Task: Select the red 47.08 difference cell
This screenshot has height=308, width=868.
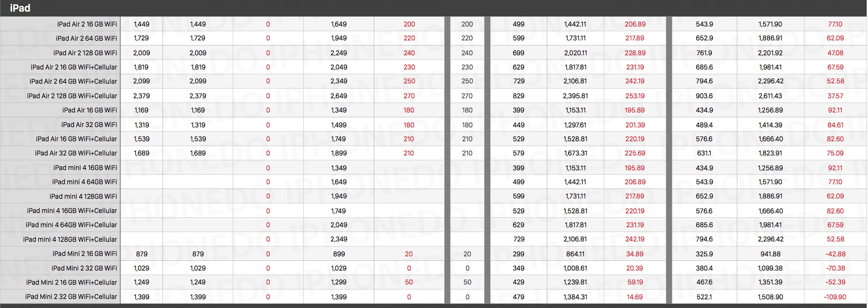Action: pyautogui.click(x=835, y=53)
